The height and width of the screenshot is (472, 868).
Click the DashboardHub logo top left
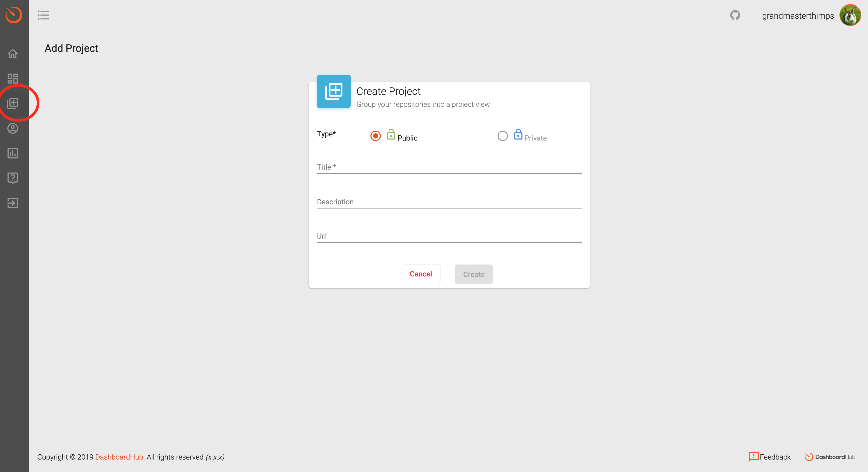click(x=13, y=15)
